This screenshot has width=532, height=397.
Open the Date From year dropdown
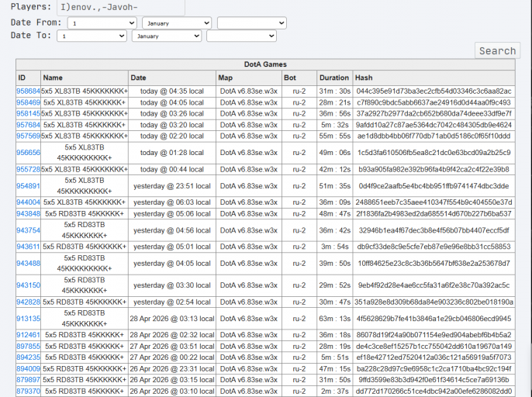point(252,23)
